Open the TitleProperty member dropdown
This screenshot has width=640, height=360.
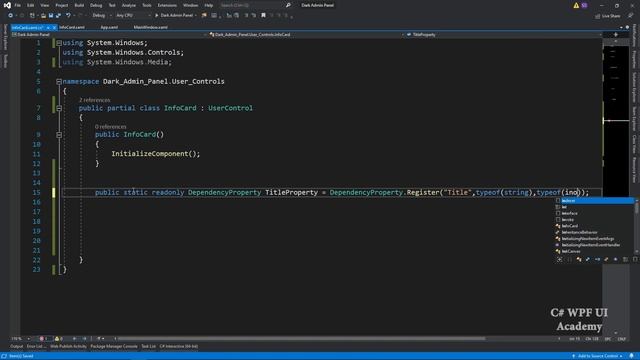pyautogui.click(x=504, y=35)
